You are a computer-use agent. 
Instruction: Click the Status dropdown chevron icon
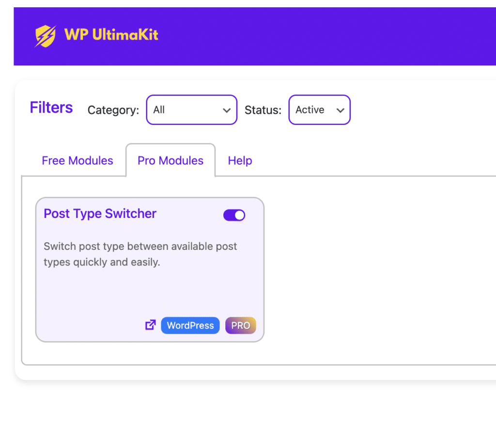[x=340, y=110]
